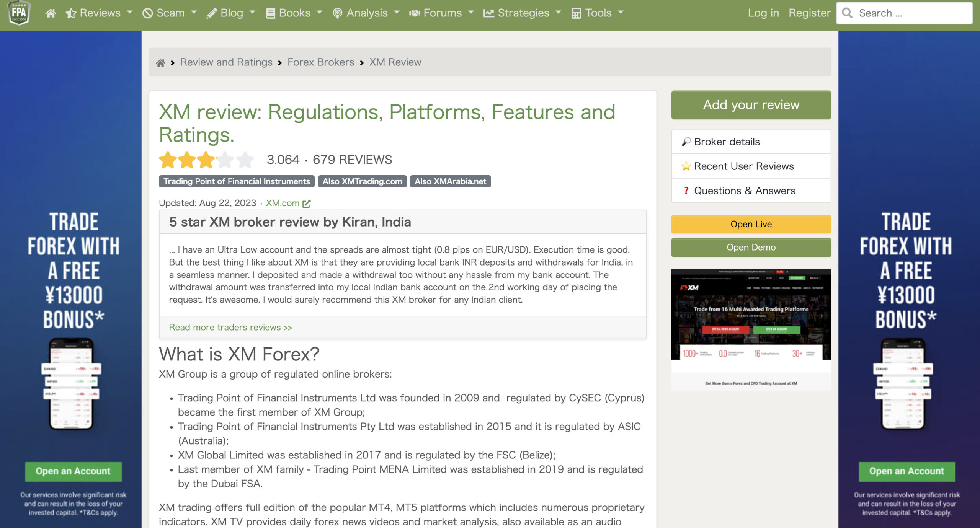Screen dimensions: 980x528
Task: Open the Books menu
Action: [x=294, y=13]
